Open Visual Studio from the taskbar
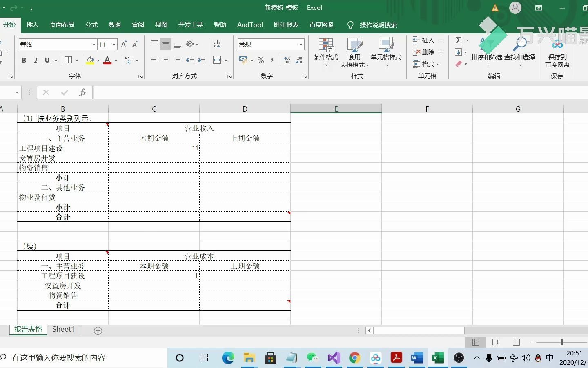588x368 pixels. coord(334,358)
